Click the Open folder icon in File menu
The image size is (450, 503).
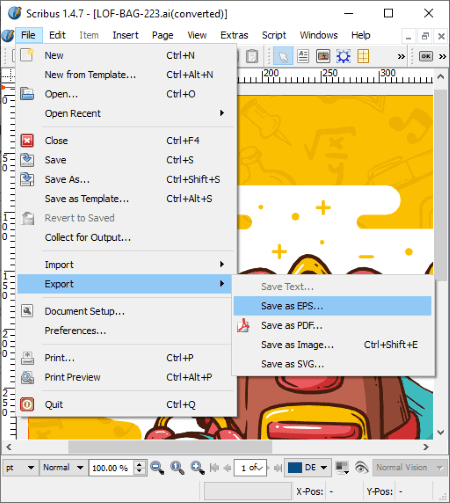(27, 94)
